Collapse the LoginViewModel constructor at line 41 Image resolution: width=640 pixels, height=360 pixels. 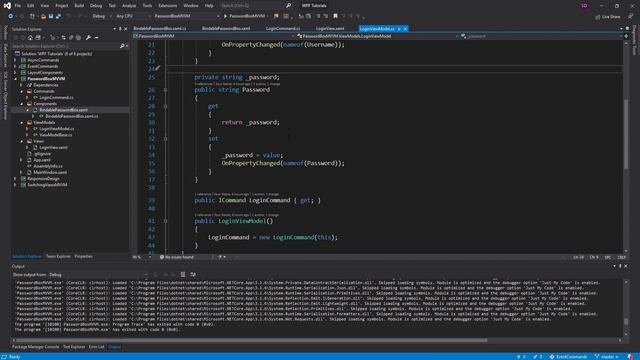pyautogui.click(x=165, y=221)
